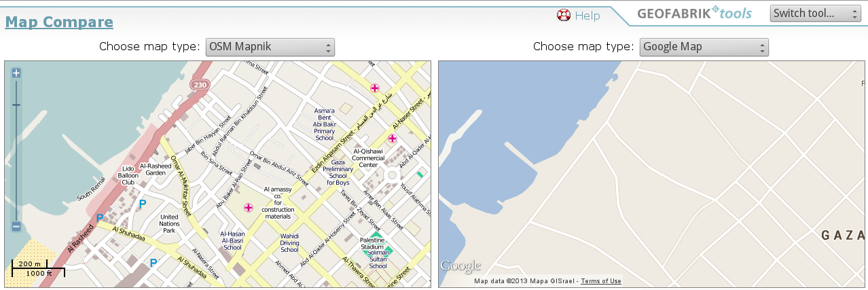Click the South Remal label
Screen dimensions: 868x290
click(x=91, y=188)
